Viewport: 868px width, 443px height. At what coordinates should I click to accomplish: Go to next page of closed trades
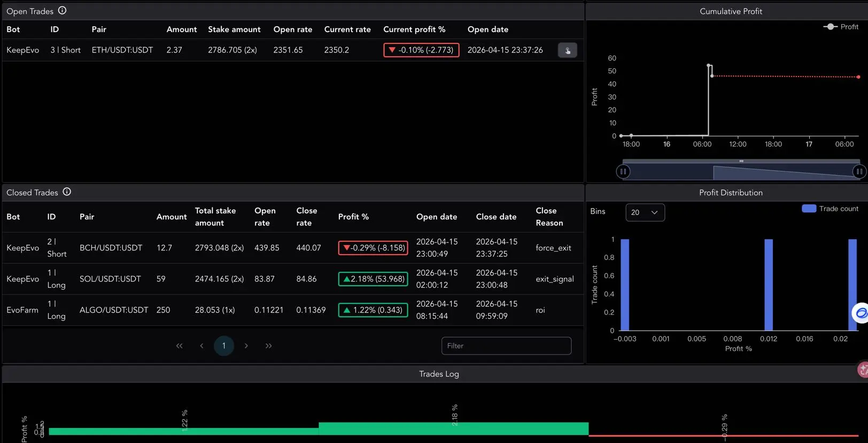click(246, 346)
